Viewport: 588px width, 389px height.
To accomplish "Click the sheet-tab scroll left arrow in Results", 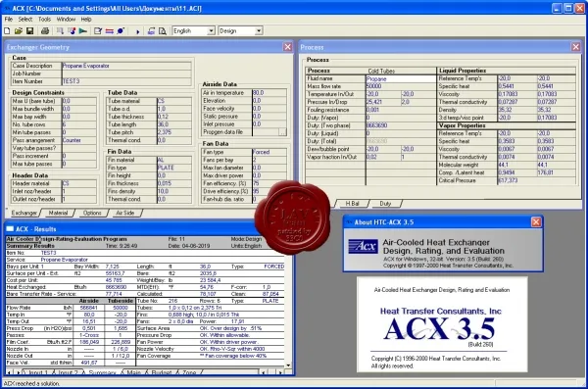I will pos(9,372).
